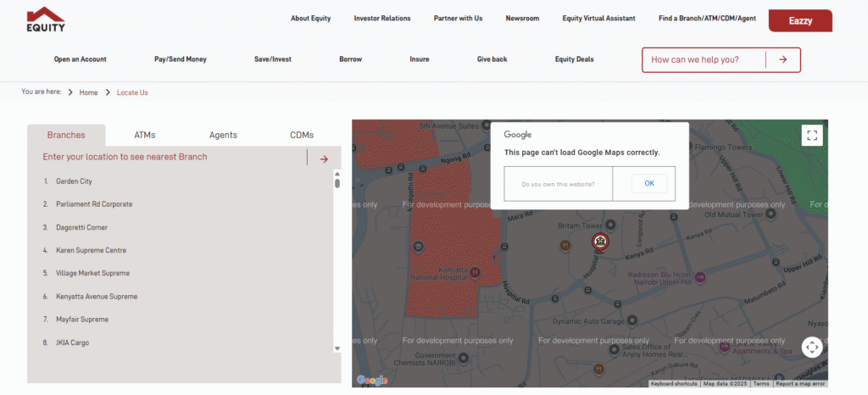Click the branch location search arrow
The image size is (868, 395).
[x=324, y=159]
